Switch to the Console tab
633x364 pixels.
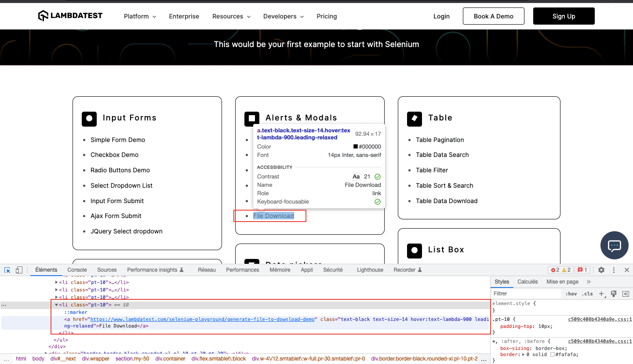(x=77, y=270)
